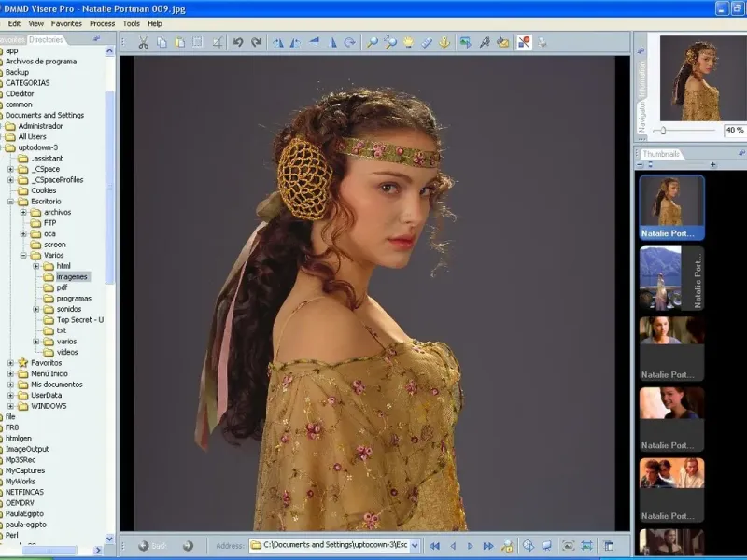Open the Tools menu
Image resolution: width=747 pixels, height=560 pixels.
coord(132,23)
